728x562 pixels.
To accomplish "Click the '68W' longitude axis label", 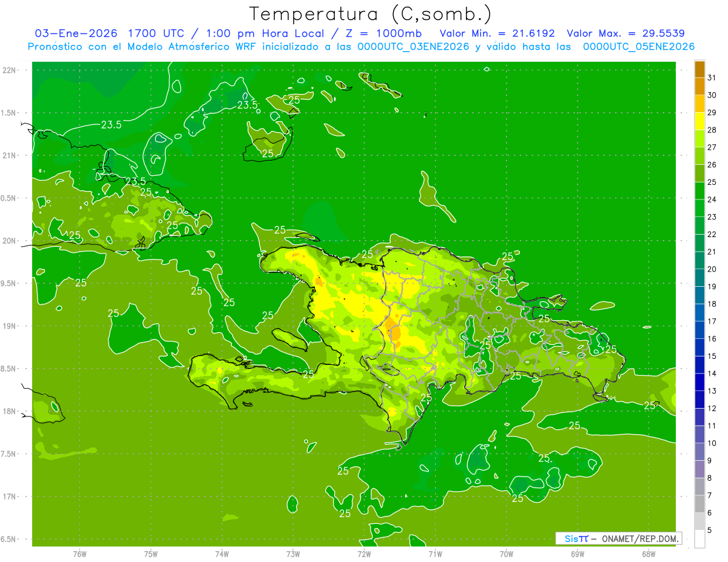I will 649,554.
